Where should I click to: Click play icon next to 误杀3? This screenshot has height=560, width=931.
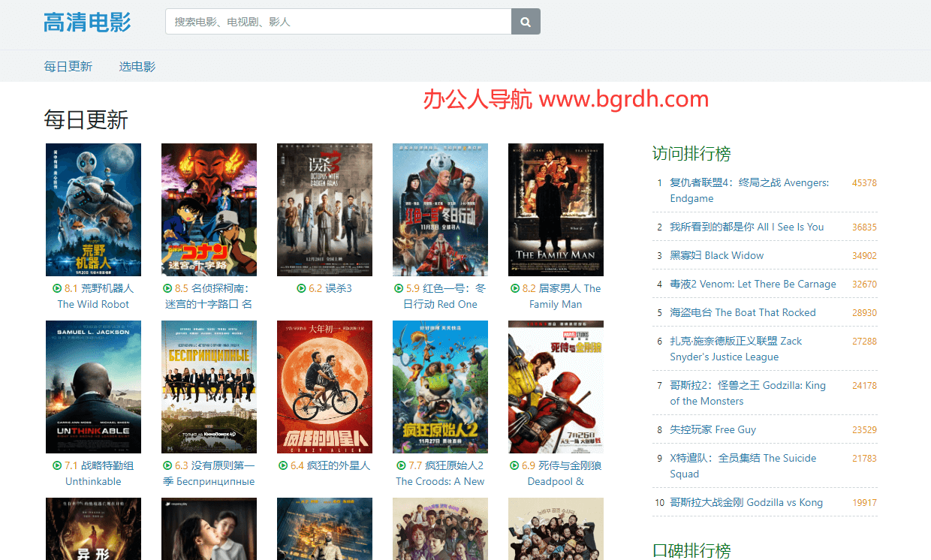pyautogui.click(x=301, y=288)
